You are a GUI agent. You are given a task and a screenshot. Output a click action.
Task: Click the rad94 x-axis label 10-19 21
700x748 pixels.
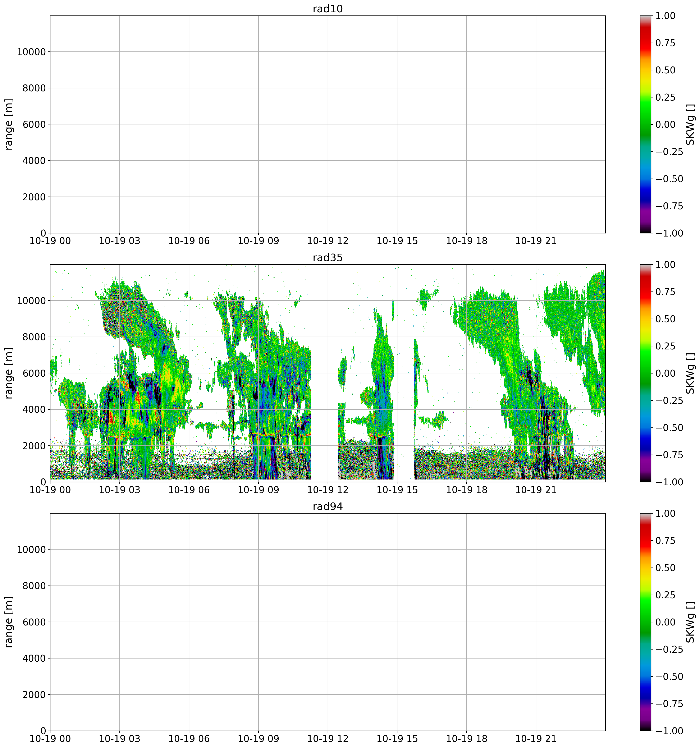[536, 739]
